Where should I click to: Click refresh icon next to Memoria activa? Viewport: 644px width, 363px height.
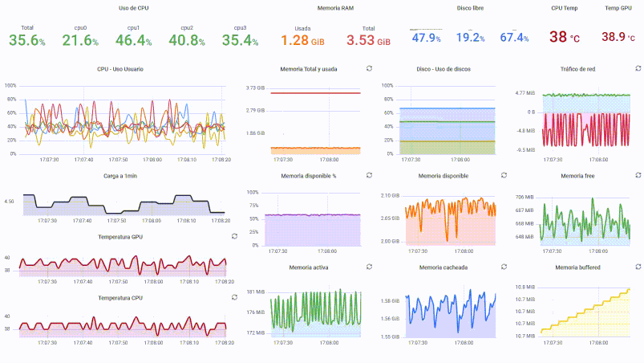tap(368, 267)
